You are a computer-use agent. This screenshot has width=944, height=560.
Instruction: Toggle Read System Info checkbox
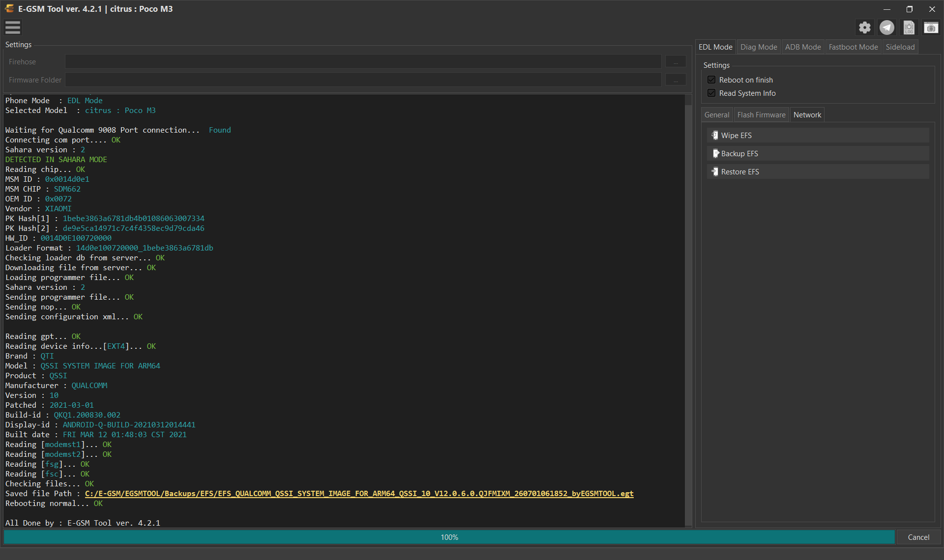click(711, 93)
